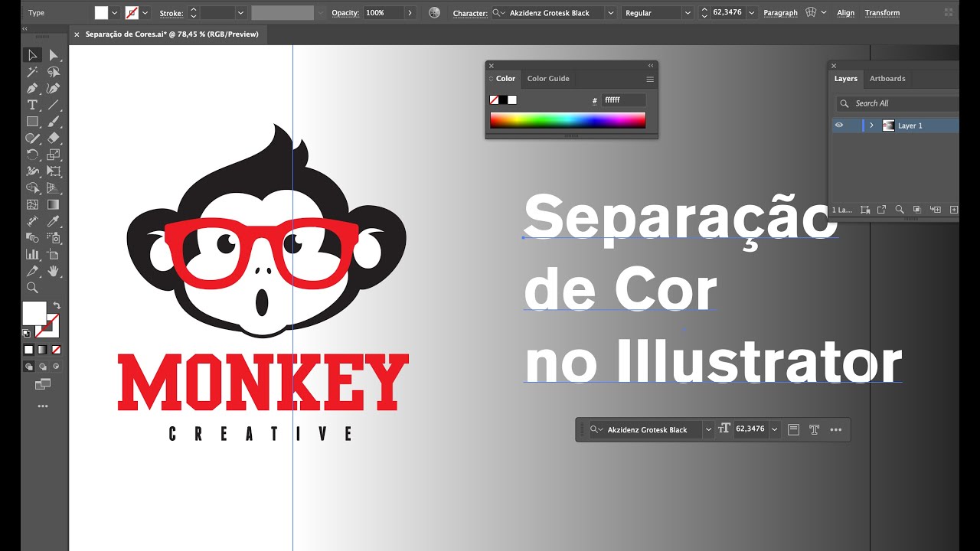Image resolution: width=980 pixels, height=551 pixels.
Task: Select the Gradient tool
Action: click(54, 204)
